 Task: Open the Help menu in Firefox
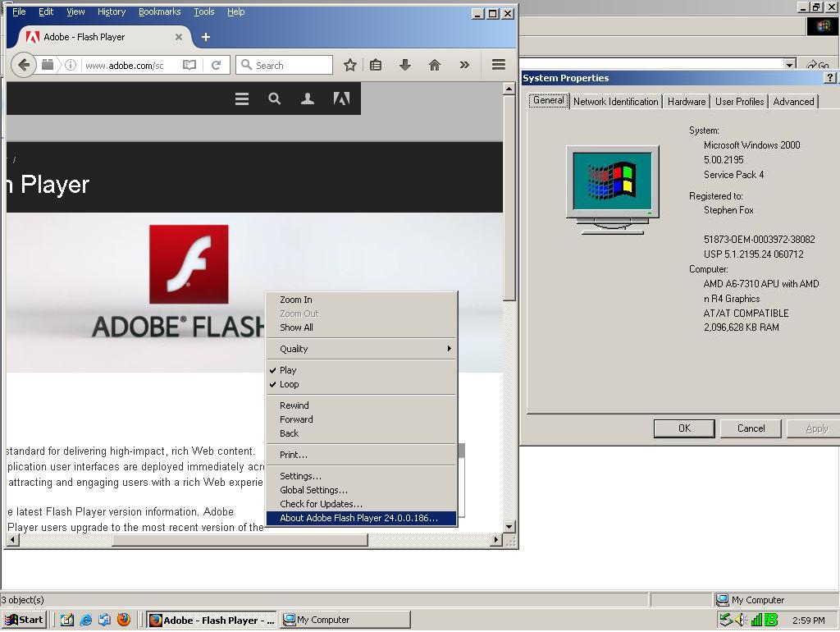[235, 11]
